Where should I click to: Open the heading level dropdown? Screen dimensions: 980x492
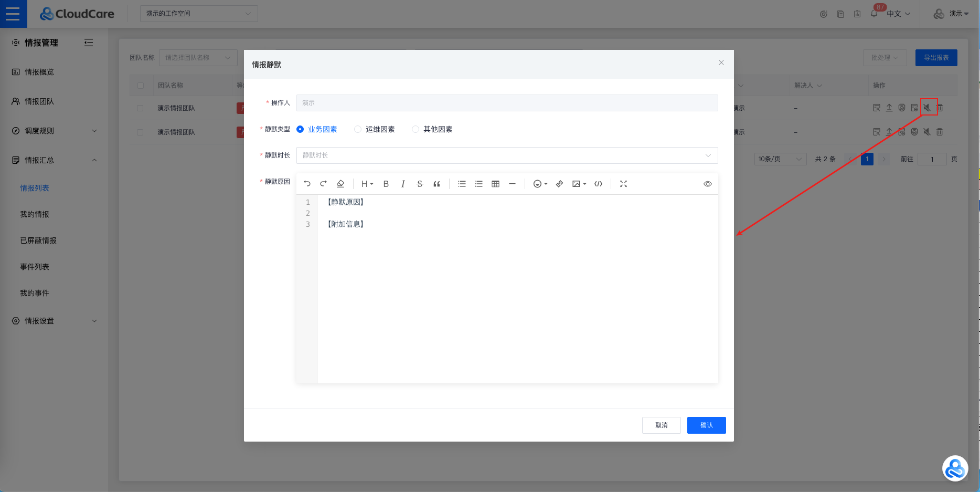[x=367, y=184]
